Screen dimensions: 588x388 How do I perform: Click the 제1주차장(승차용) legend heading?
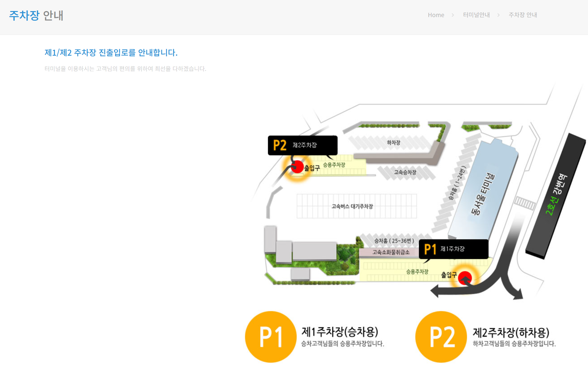click(x=340, y=331)
